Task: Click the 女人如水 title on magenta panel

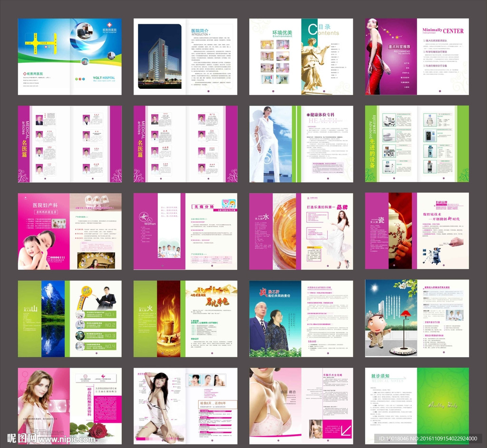Action: coord(262,218)
